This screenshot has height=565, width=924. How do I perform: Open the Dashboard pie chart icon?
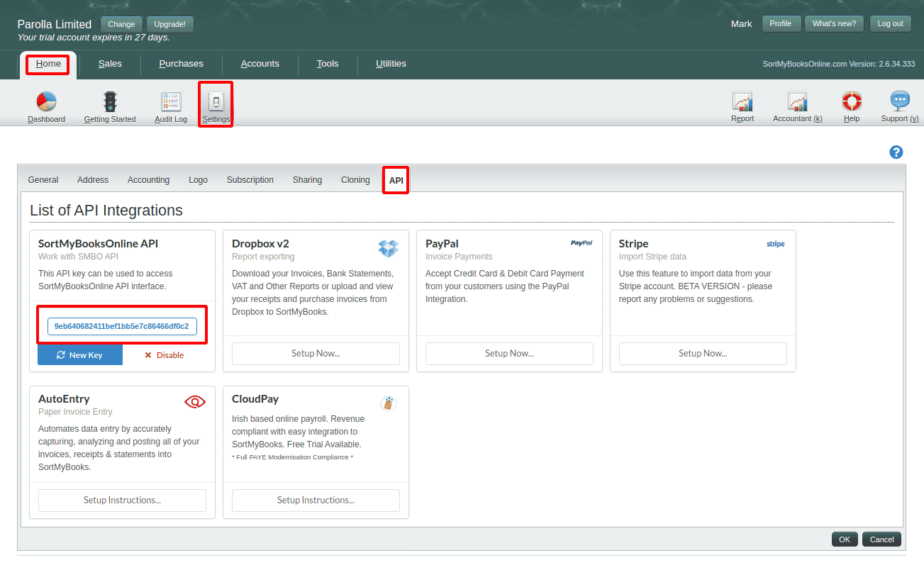[46, 102]
